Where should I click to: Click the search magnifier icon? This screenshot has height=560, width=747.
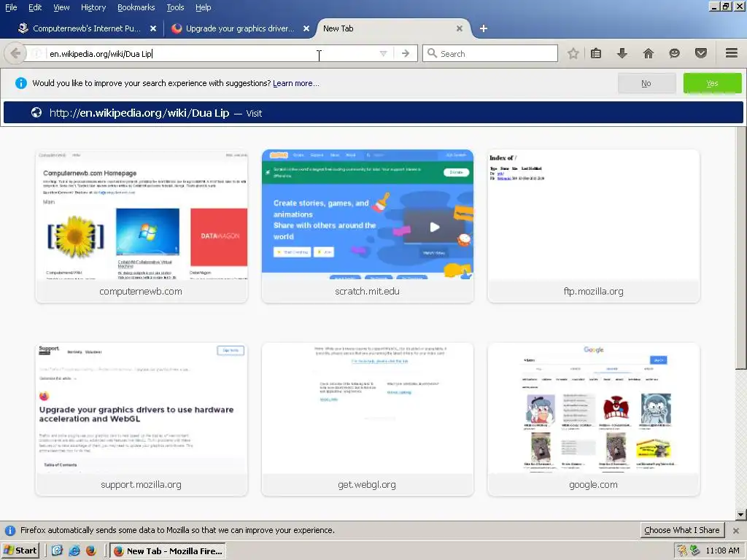coord(432,53)
